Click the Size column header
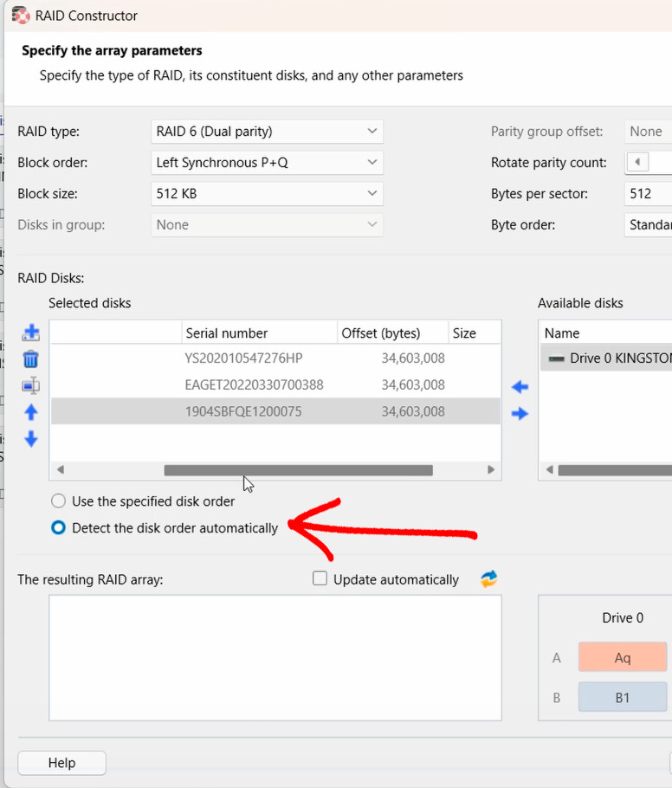Screen dimensions: 672x788 (x=475, y=333)
